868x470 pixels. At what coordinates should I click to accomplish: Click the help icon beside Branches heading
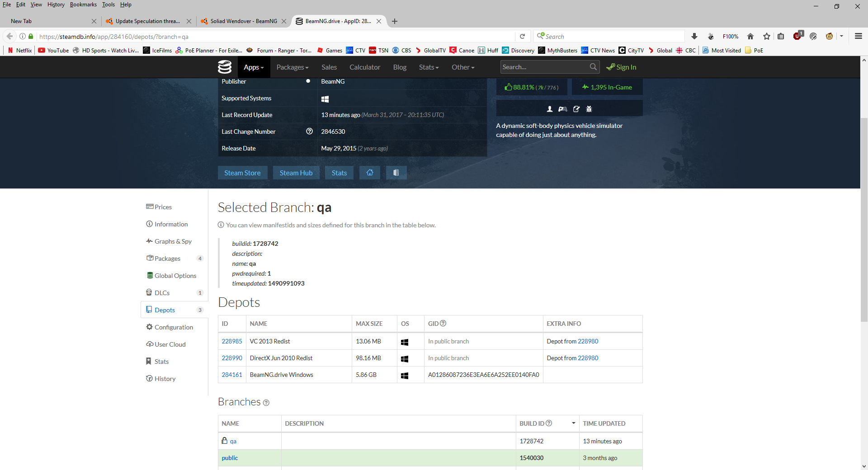pyautogui.click(x=266, y=403)
